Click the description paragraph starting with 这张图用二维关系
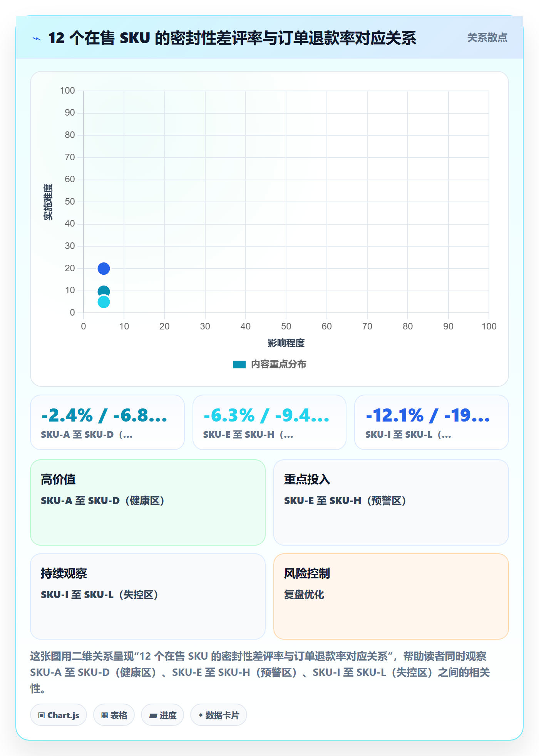This screenshot has height=756, width=539. click(260, 672)
